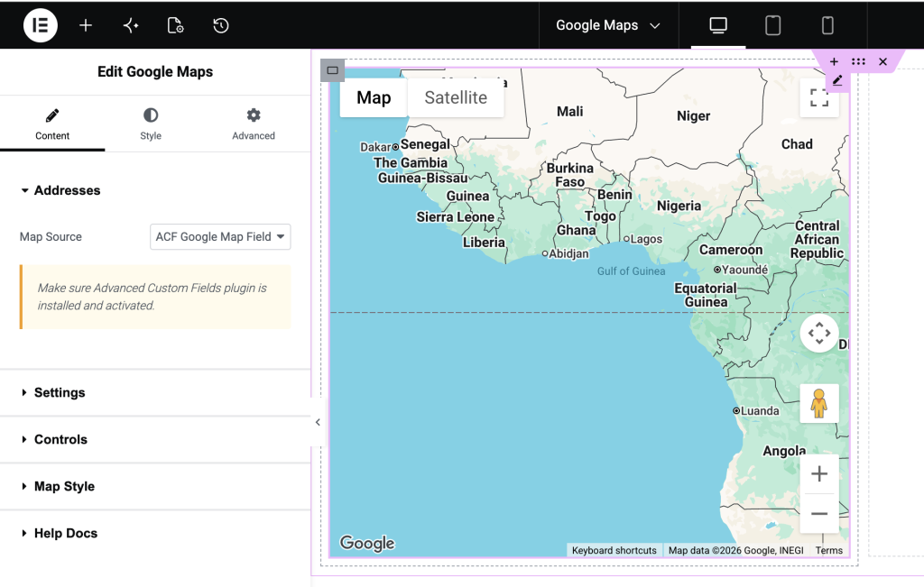Select the Advanced tab
Image resolution: width=924 pixels, height=587 pixels.
(254, 124)
